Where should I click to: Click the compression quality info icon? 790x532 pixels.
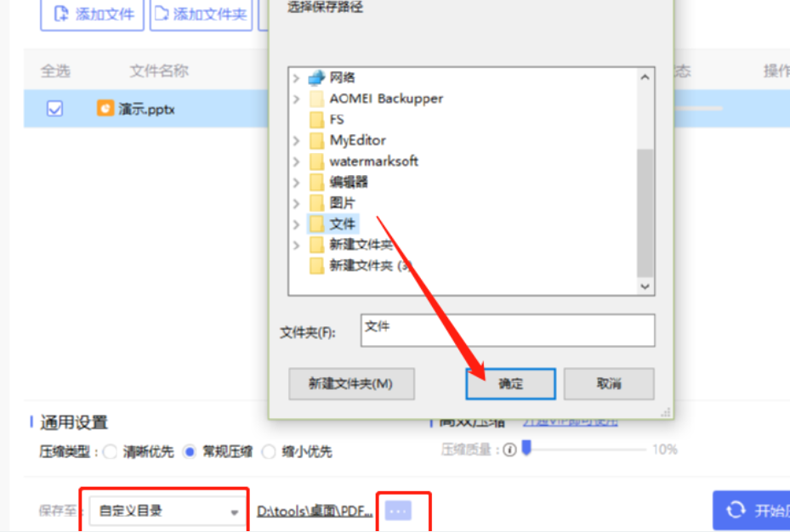[509, 450]
